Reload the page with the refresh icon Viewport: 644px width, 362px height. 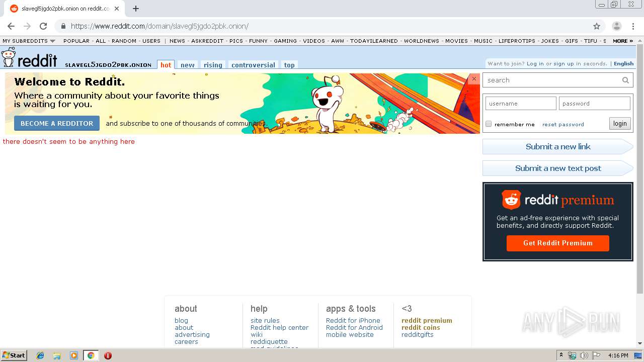pyautogui.click(x=43, y=26)
